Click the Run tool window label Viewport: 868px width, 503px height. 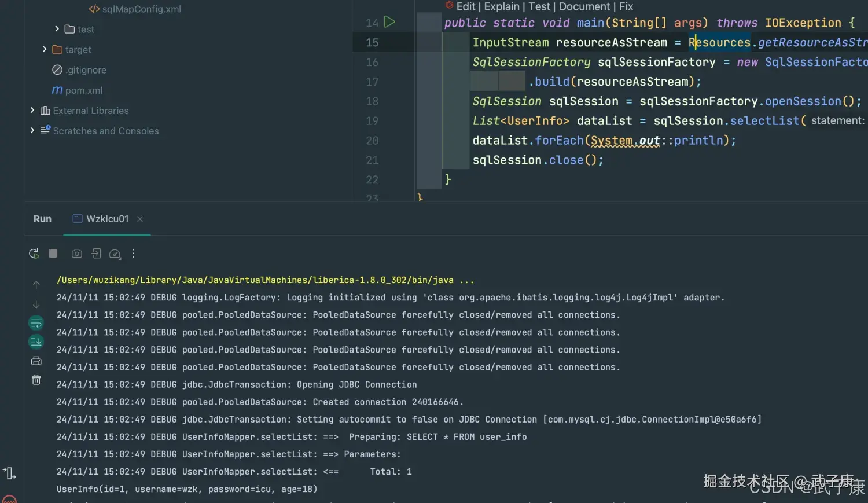pyautogui.click(x=42, y=219)
